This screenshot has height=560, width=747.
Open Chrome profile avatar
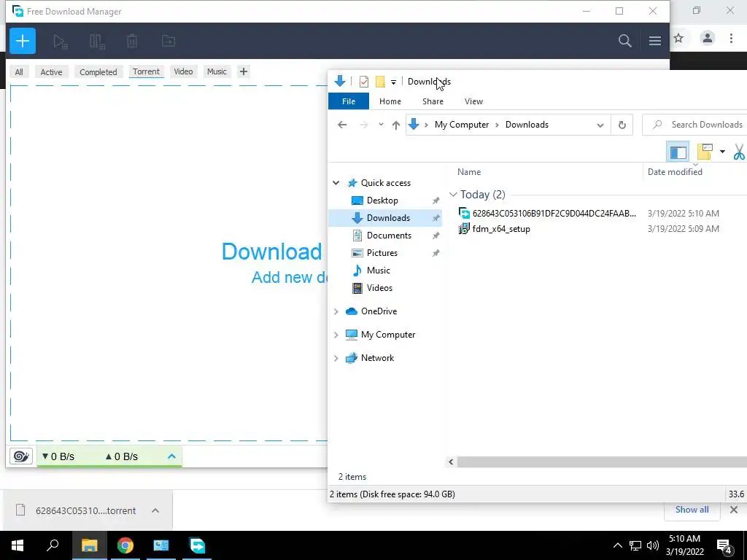708,38
